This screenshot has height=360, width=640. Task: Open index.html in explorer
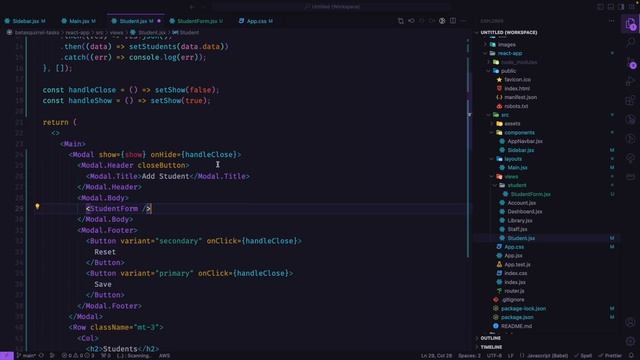tap(517, 88)
